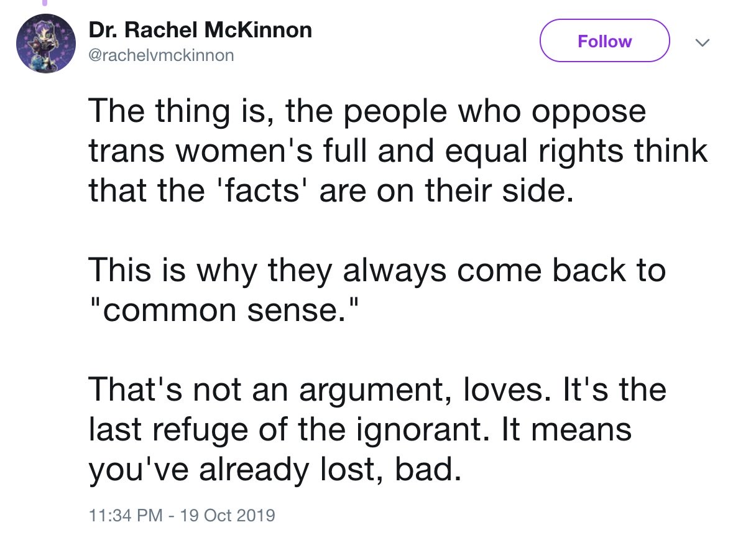Click Rachel McKinnon's round profile avatar

pyautogui.click(x=46, y=44)
